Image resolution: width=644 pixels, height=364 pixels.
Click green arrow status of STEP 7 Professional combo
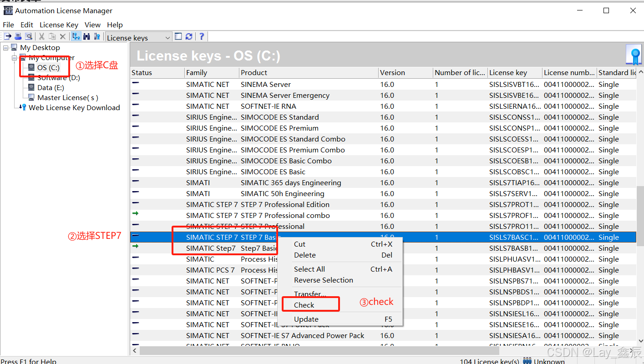(135, 213)
